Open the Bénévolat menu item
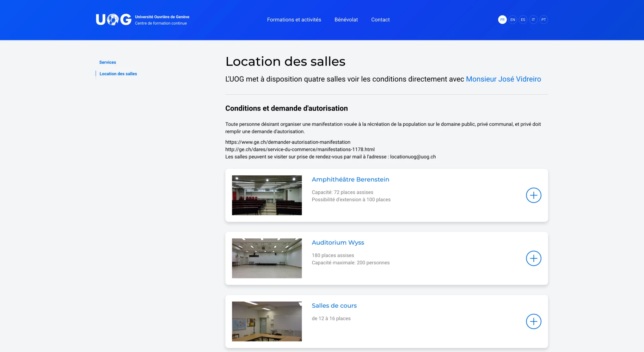This screenshot has width=644, height=352. pos(346,20)
